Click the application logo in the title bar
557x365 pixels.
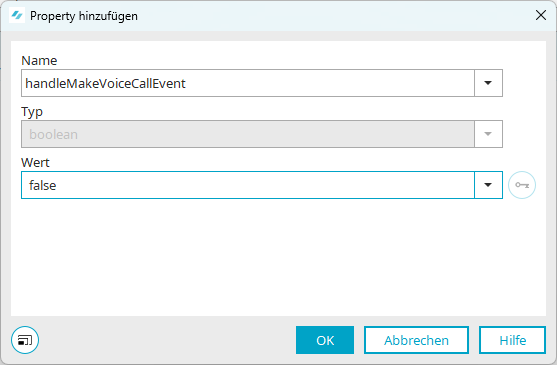click(17, 16)
